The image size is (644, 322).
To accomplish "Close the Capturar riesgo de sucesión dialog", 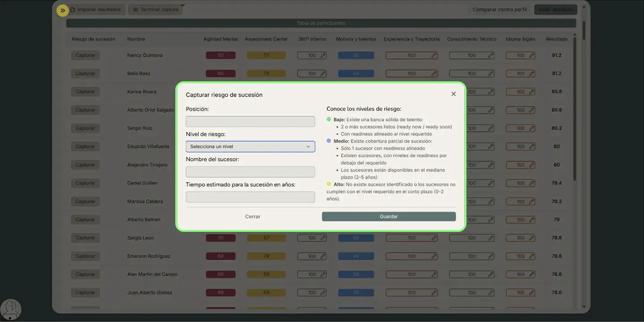I will click(x=453, y=94).
